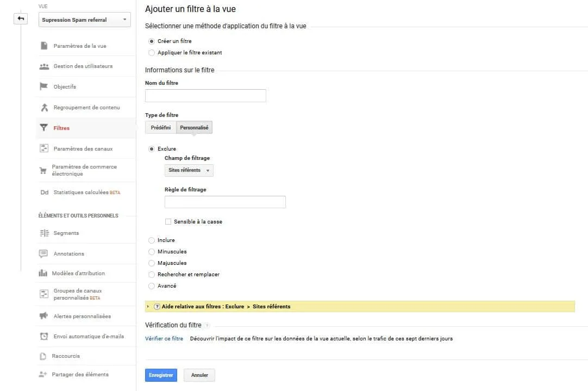Click the Segments icon
Screen dimensions: 588x391
[44, 233]
